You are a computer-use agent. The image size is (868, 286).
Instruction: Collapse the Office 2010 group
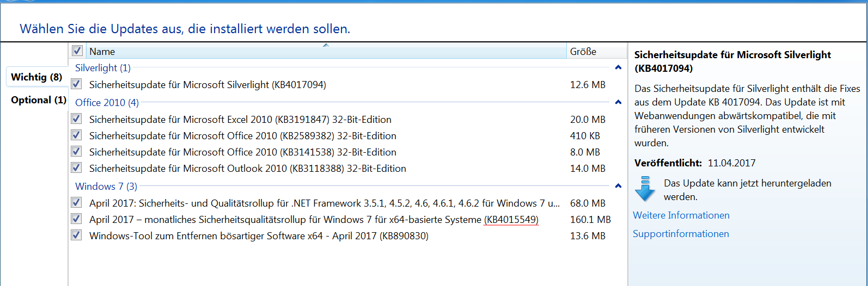pyautogui.click(x=618, y=102)
